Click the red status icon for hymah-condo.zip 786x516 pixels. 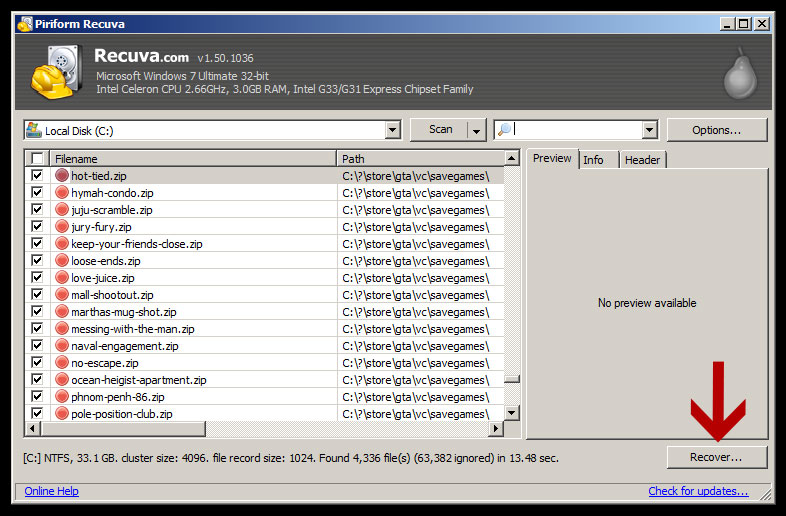click(x=62, y=193)
